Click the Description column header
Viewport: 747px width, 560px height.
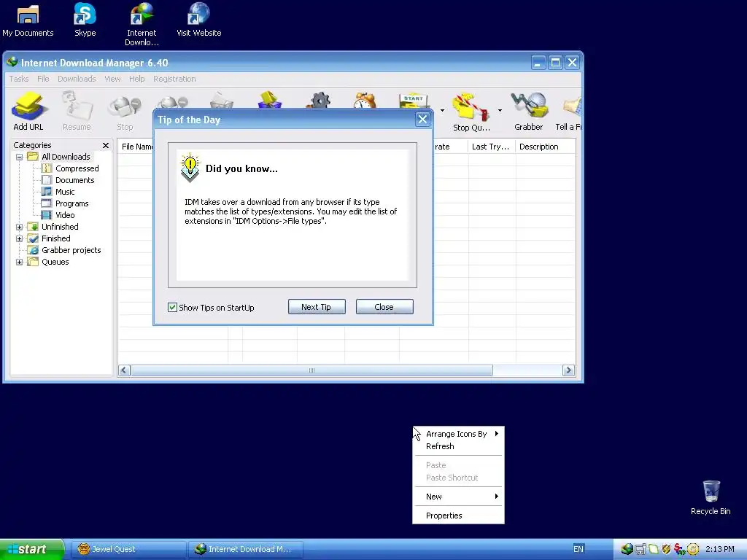[x=545, y=147]
